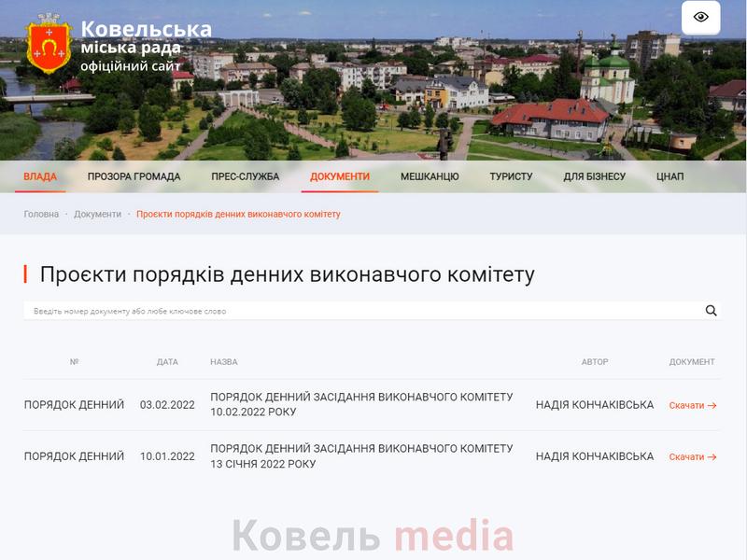Toggle the accessibility eye button
This screenshot has height=560, width=747.
point(700,18)
